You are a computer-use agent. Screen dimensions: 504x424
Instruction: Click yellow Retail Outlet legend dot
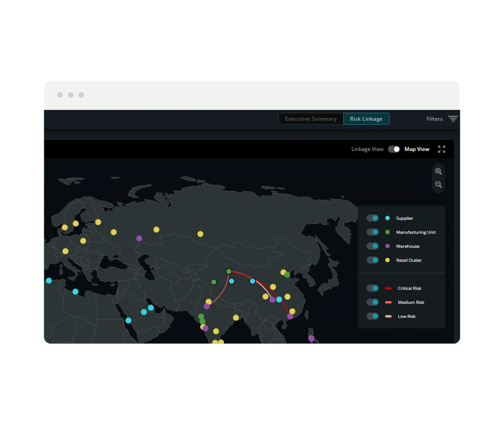click(x=387, y=260)
